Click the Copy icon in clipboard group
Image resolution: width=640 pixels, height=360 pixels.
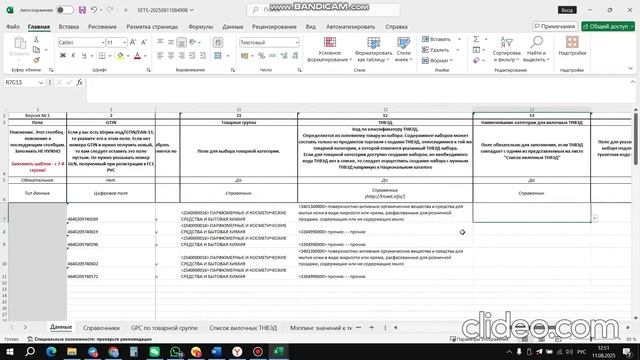pyautogui.click(x=36, y=50)
